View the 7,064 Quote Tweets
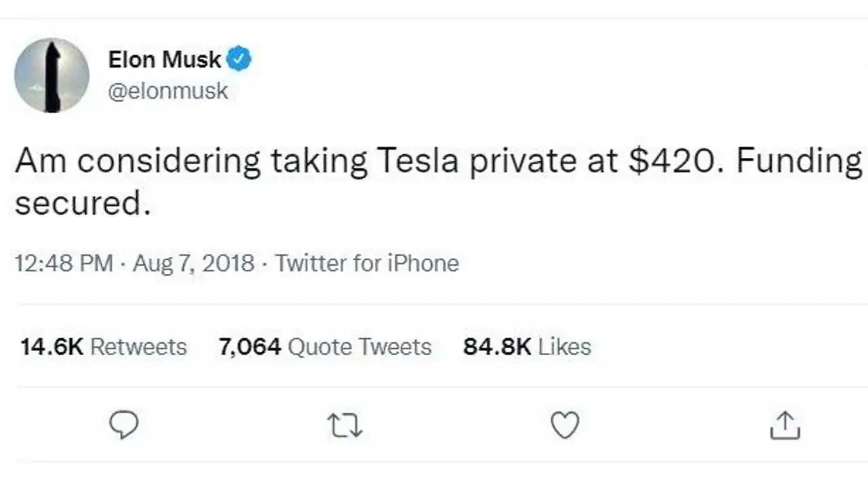The height and width of the screenshot is (488, 868). [x=325, y=347]
